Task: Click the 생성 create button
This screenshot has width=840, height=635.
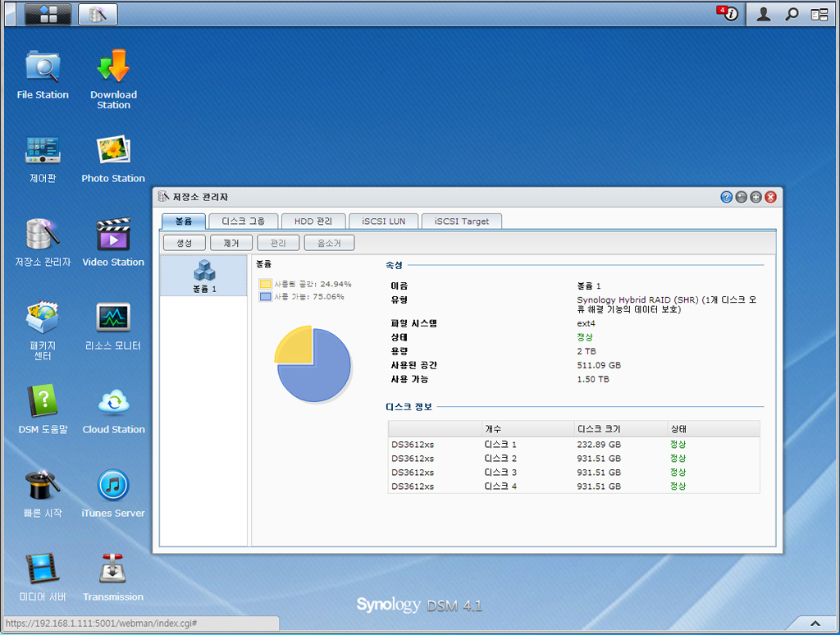Action: point(185,243)
